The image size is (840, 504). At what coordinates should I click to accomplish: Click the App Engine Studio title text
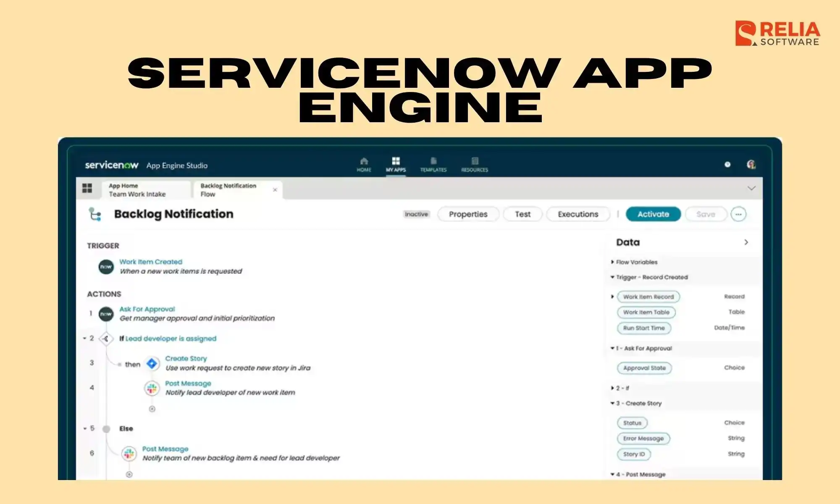[x=177, y=165]
